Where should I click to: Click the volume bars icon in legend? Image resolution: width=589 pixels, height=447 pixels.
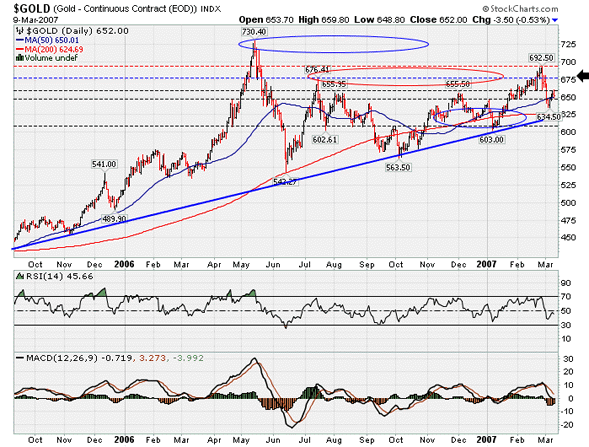(x=20, y=58)
